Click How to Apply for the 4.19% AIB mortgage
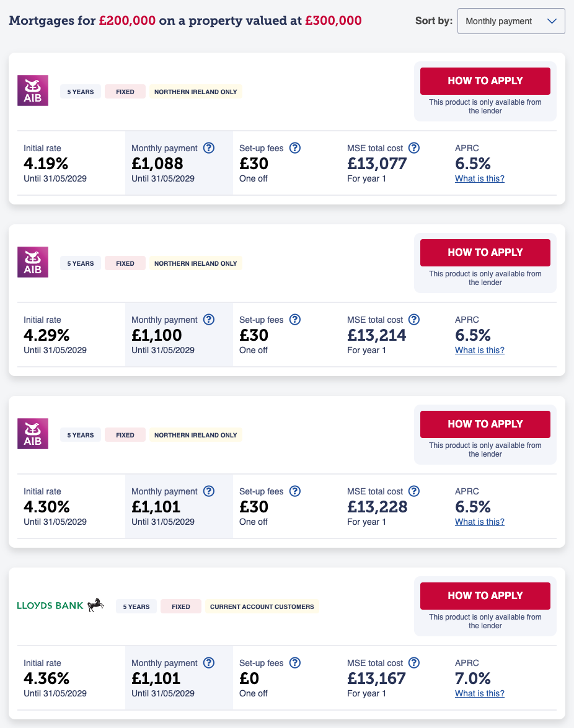 tap(485, 81)
